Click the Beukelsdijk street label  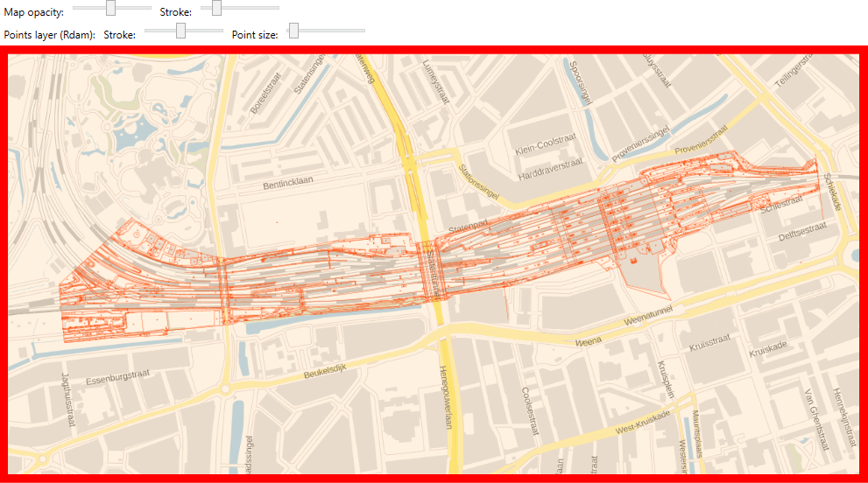[325, 371]
